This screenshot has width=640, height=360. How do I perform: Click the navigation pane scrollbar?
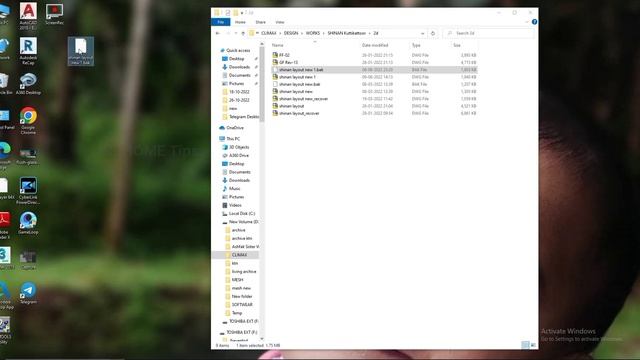click(x=262, y=84)
